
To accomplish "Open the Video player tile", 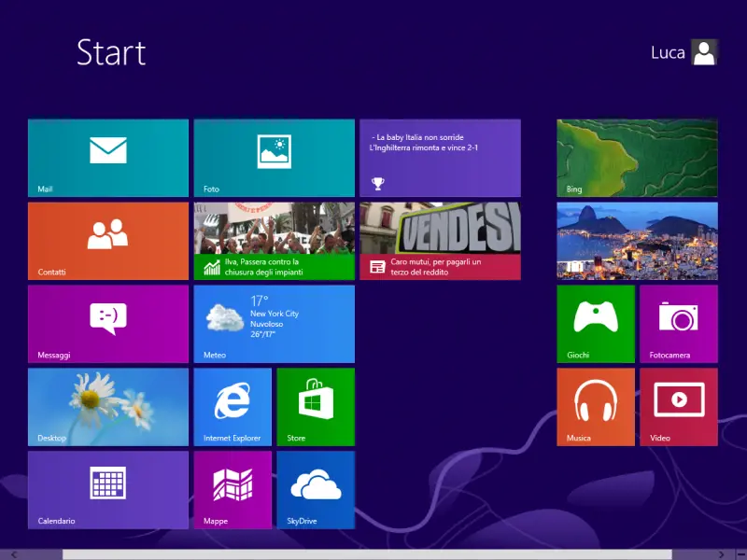I will (679, 407).
